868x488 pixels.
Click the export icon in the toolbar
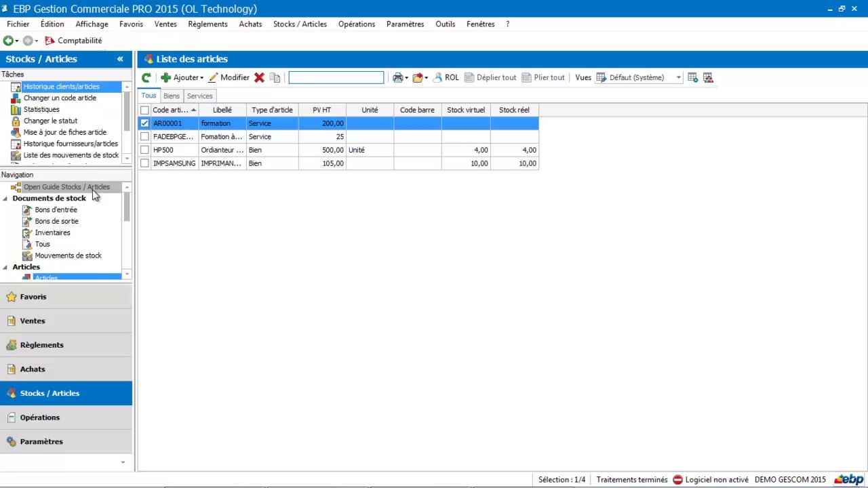coord(417,78)
